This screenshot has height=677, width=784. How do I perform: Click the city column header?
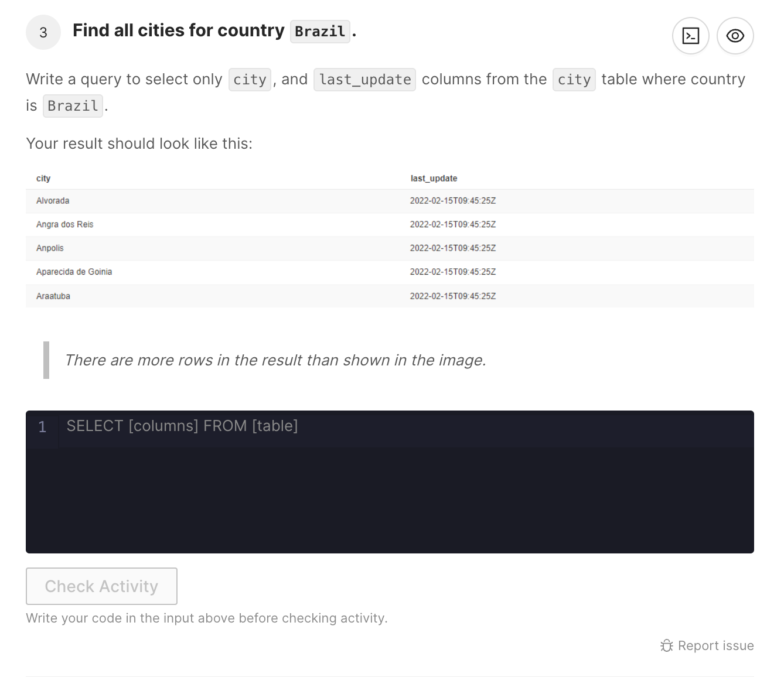point(43,178)
